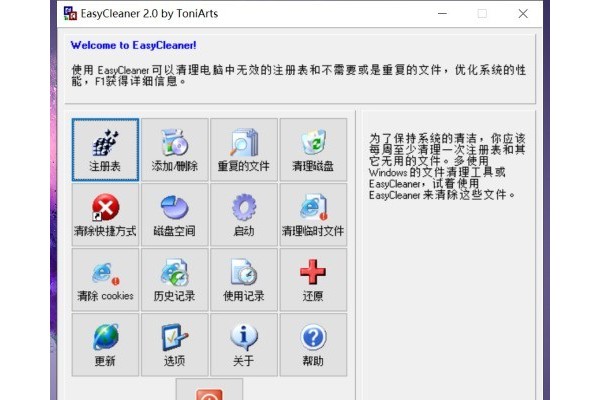The height and width of the screenshot is (400, 600).
Task: Click the EasyCleaner title bar app icon
Action: pyautogui.click(x=70, y=13)
